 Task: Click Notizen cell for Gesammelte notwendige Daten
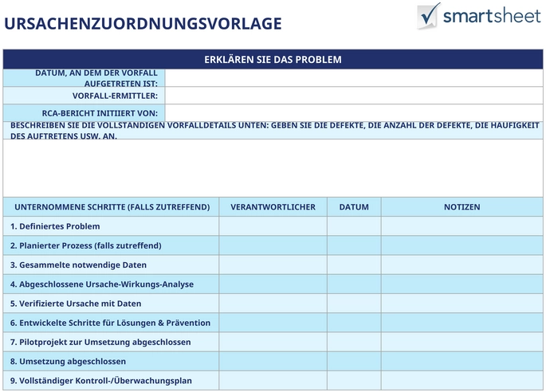(462, 265)
